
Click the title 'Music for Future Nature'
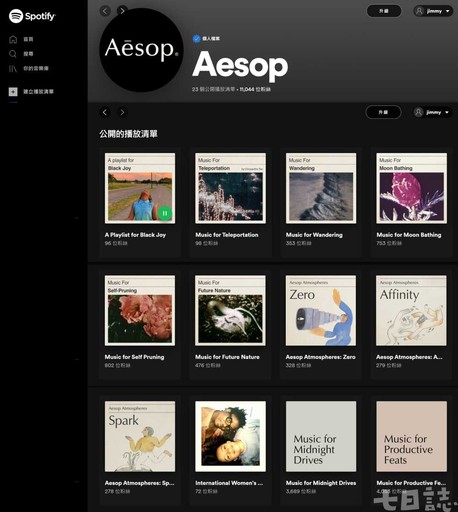coord(227,357)
